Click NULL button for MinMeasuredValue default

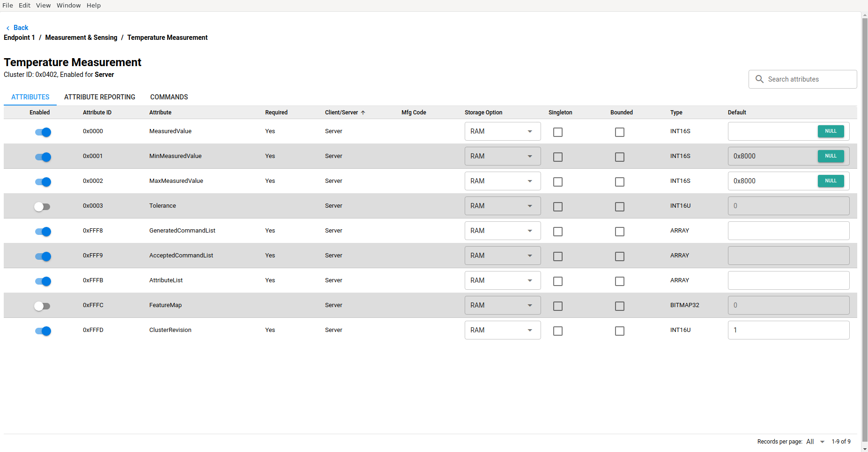[x=831, y=156]
